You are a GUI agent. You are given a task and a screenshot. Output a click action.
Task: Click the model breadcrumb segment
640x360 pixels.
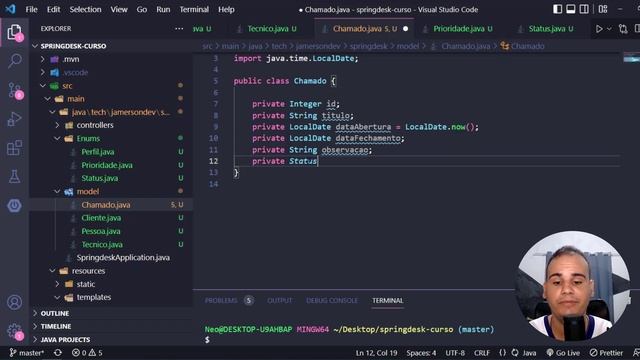pos(407,46)
